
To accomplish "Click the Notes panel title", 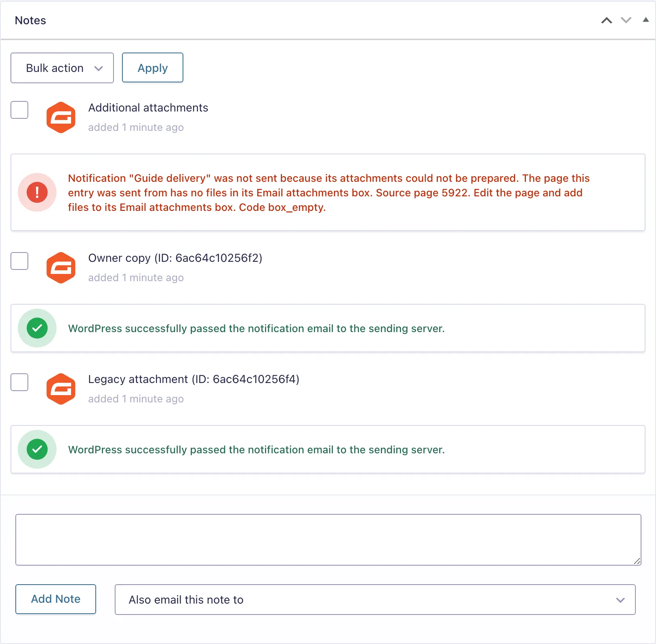I will (30, 21).
